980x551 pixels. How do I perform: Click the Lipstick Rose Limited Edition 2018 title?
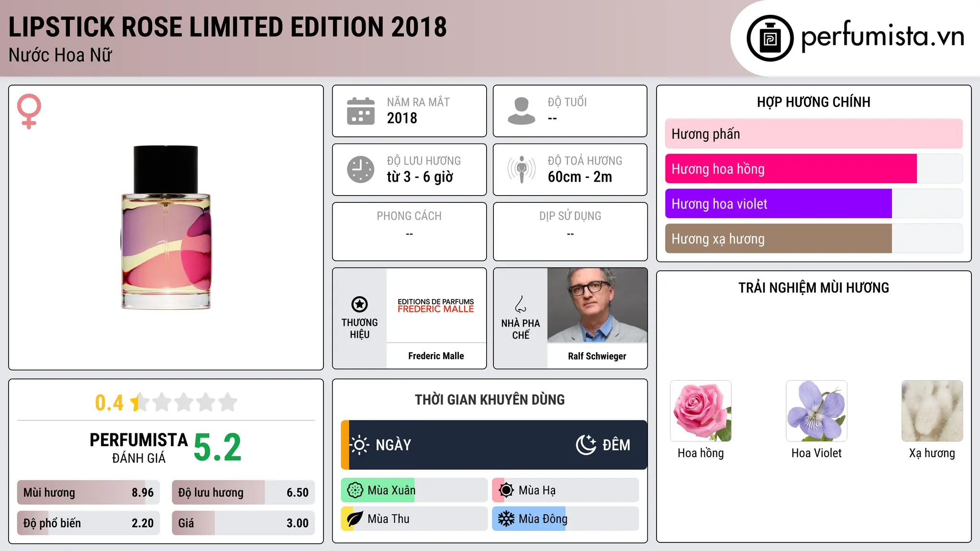point(228,27)
